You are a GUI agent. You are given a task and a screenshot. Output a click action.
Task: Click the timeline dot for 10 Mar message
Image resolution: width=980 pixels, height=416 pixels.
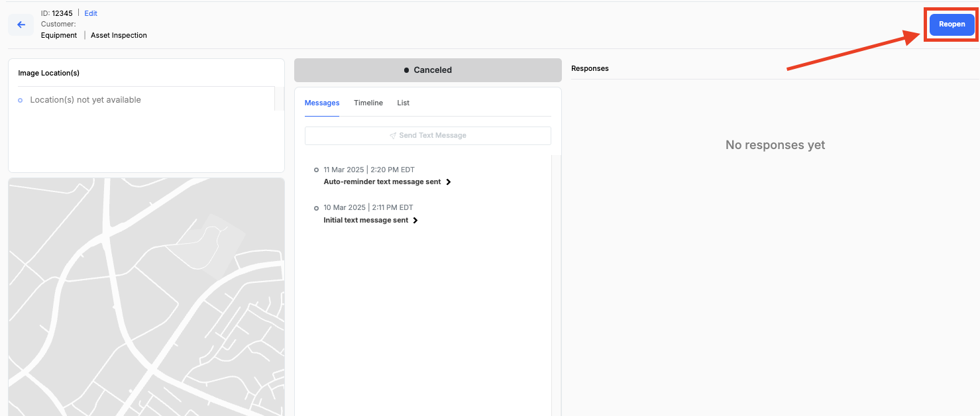[x=316, y=209]
